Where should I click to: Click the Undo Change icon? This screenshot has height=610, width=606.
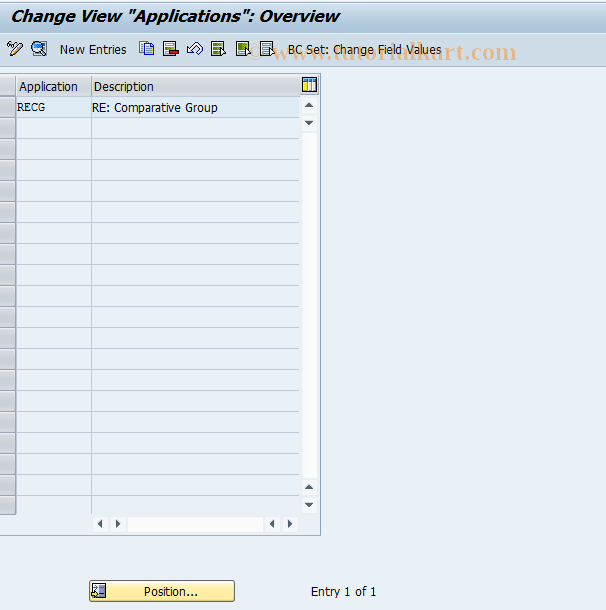point(195,49)
